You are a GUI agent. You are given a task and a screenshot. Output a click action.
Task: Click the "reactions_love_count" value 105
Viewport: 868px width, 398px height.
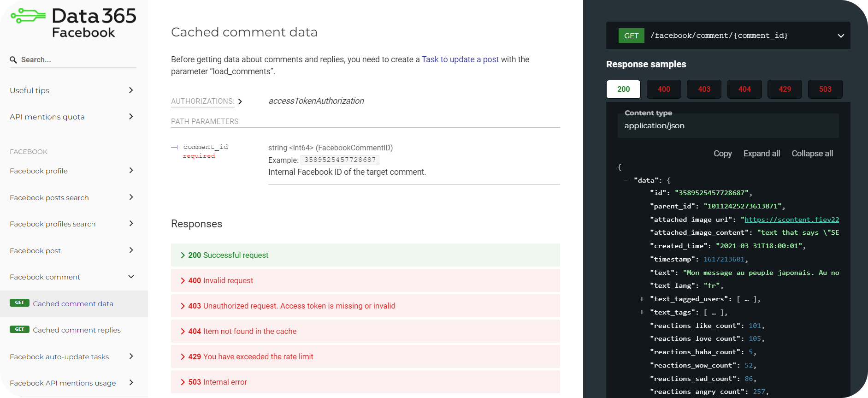[x=755, y=339]
